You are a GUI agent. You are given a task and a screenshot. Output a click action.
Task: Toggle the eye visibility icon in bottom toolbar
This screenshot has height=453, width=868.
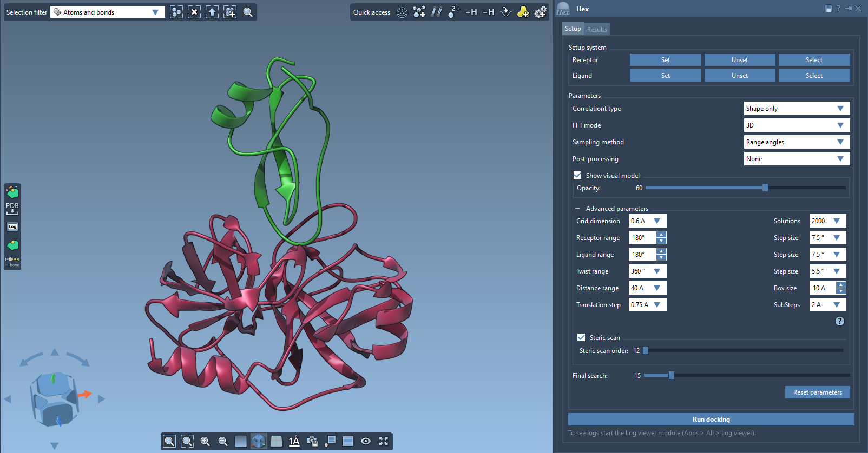366,441
